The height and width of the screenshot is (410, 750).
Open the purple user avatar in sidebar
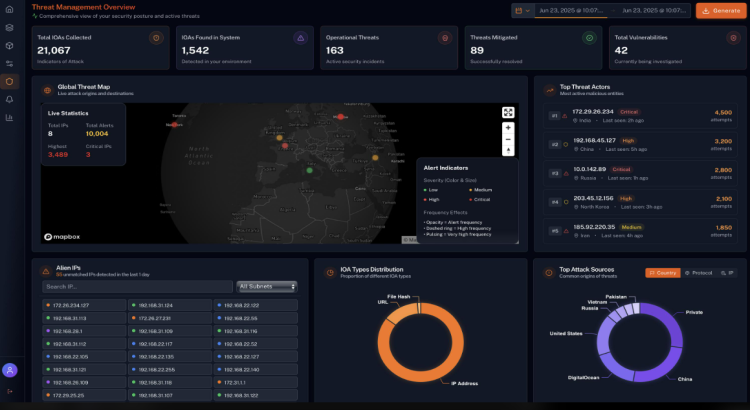click(10, 370)
